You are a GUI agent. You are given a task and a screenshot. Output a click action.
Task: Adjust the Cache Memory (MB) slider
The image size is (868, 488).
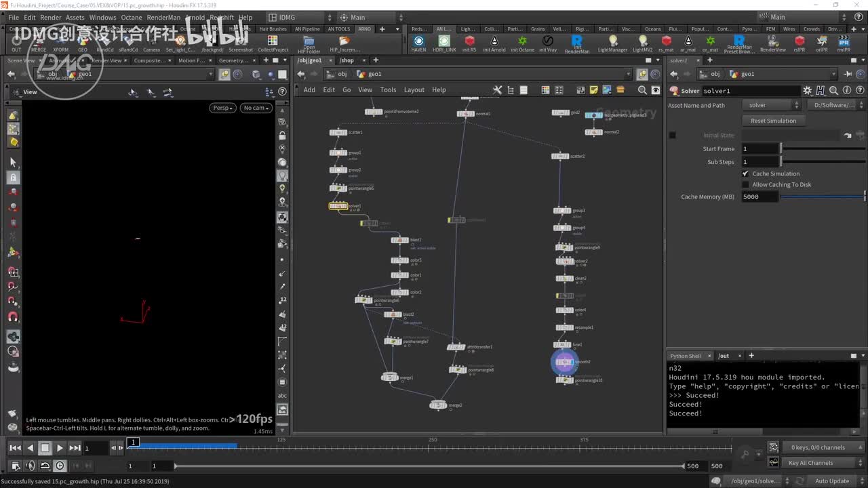tap(822, 197)
